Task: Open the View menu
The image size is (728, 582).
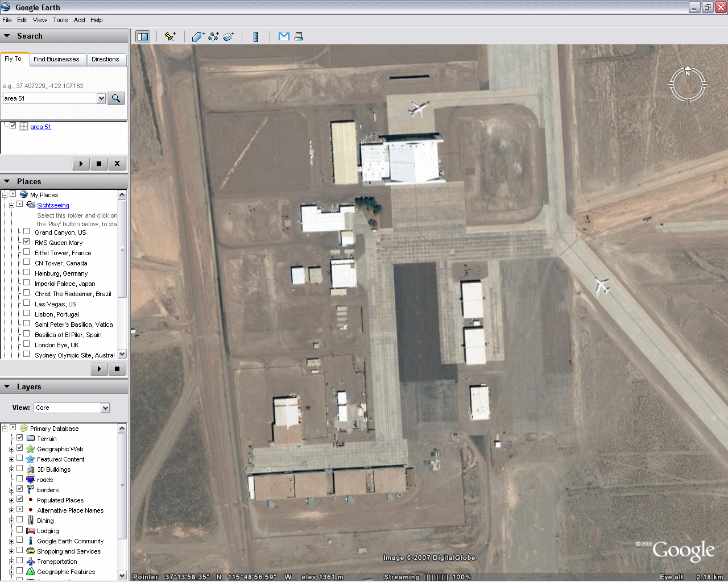Action: coord(40,20)
